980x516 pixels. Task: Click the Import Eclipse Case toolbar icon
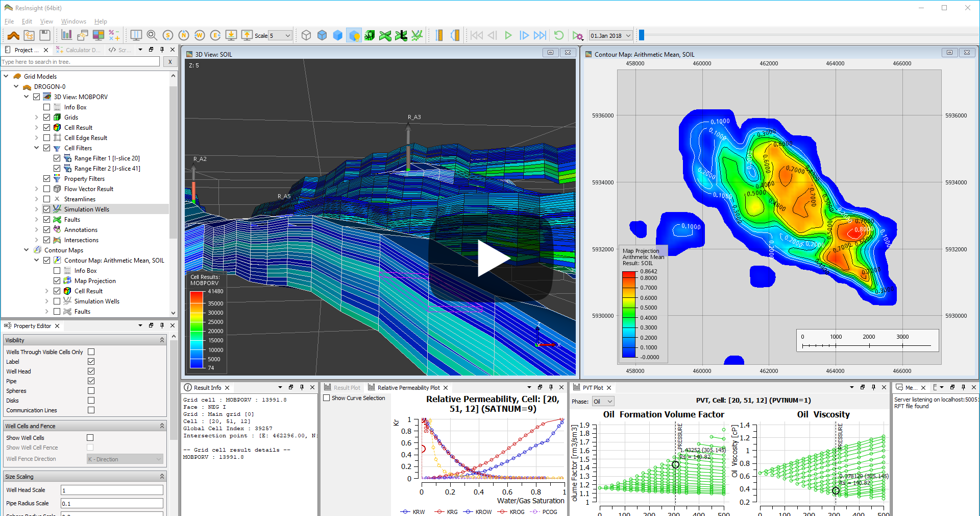click(13, 35)
